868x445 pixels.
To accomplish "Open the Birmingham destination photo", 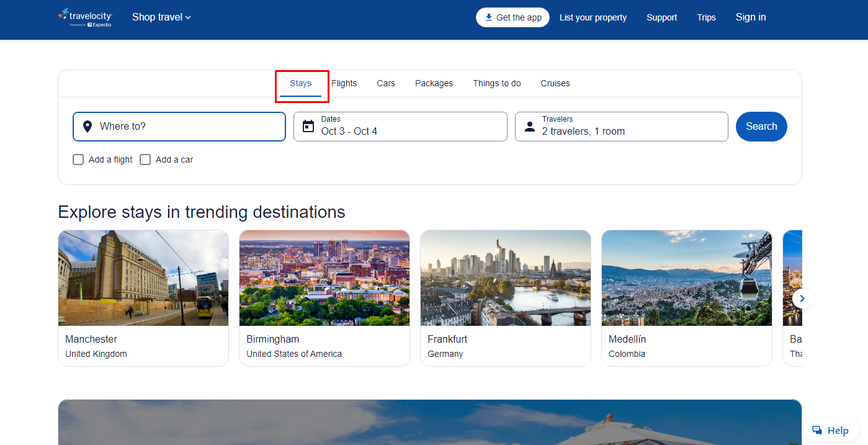I will (324, 278).
